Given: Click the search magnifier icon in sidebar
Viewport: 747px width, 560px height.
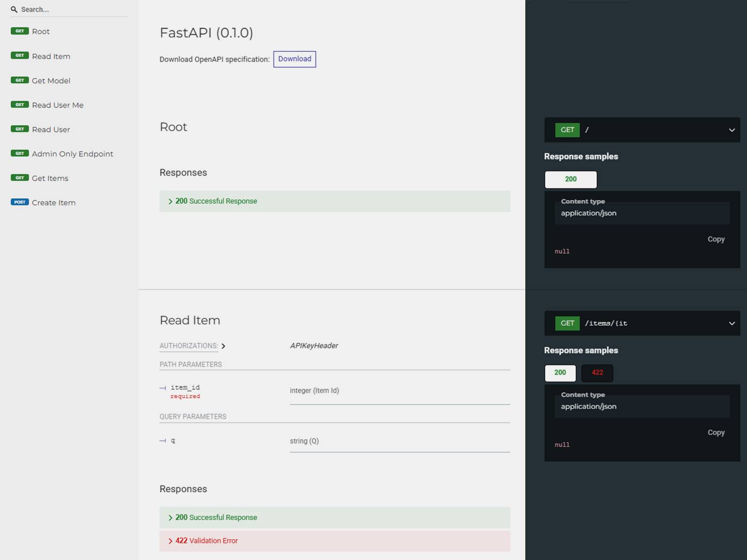Looking at the screenshot, I should click(14, 10).
